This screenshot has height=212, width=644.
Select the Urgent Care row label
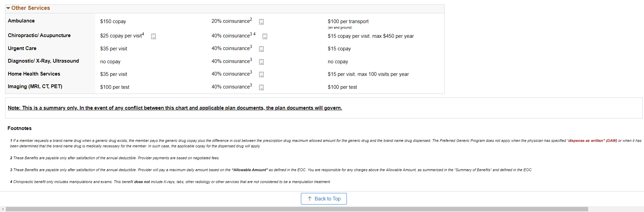click(x=22, y=48)
